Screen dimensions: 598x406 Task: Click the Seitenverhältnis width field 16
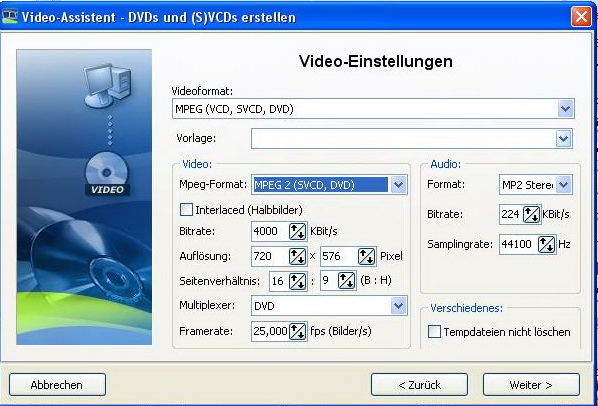point(280,281)
